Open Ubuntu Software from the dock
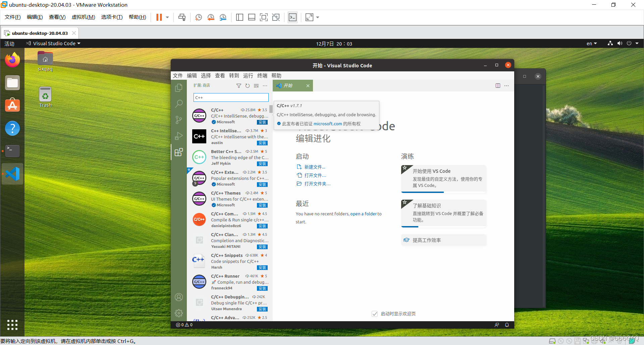This screenshot has width=644, height=345. [x=12, y=105]
